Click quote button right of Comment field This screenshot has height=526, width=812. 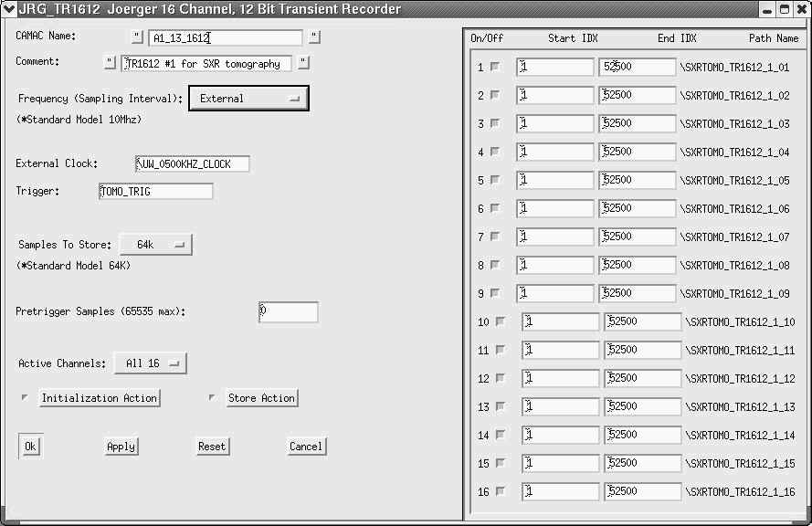[x=304, y=63]
